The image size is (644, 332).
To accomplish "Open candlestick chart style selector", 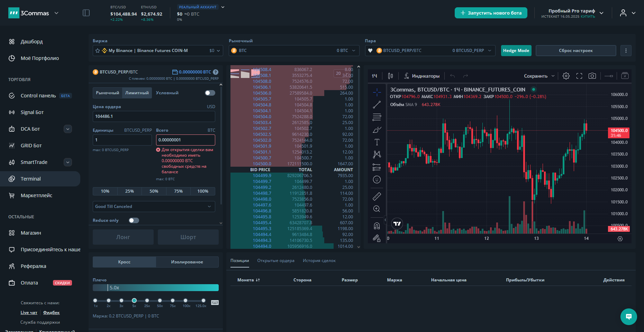I will (391, 76).
